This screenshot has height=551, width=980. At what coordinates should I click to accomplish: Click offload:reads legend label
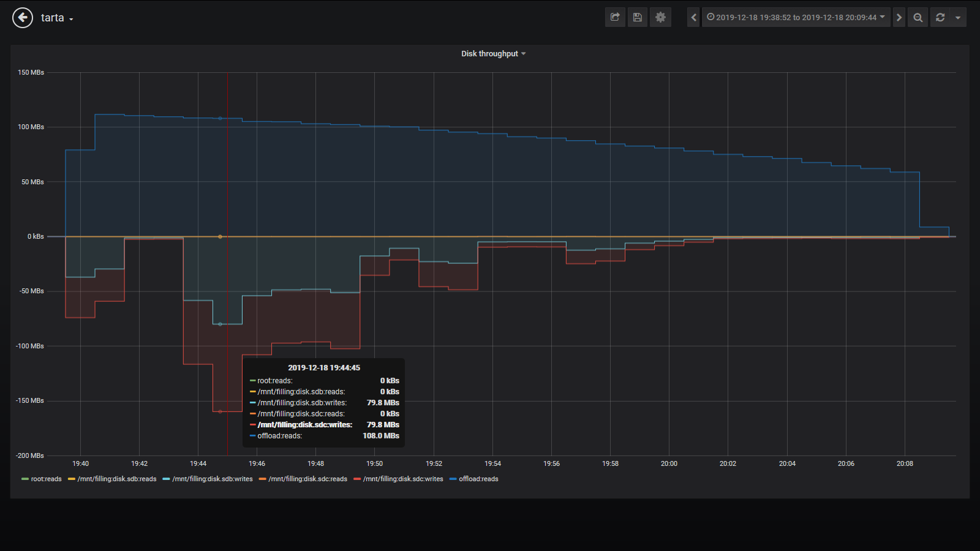(478, 479)
